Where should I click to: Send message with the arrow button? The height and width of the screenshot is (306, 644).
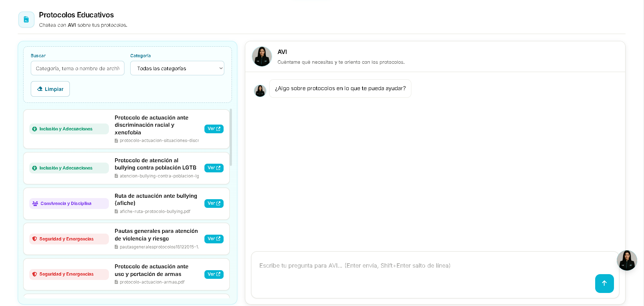pyautogui.click(x=604, y=283)
